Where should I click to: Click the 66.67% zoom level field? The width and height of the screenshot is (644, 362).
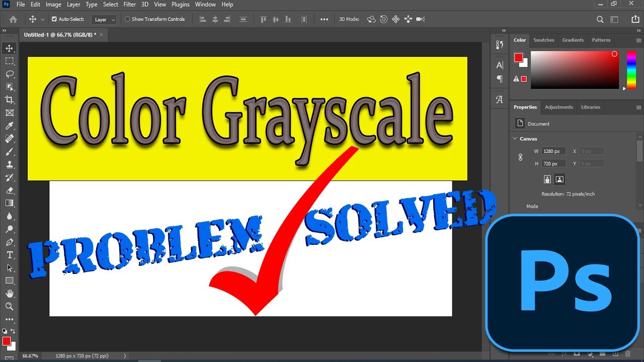[x=31, y=356]
